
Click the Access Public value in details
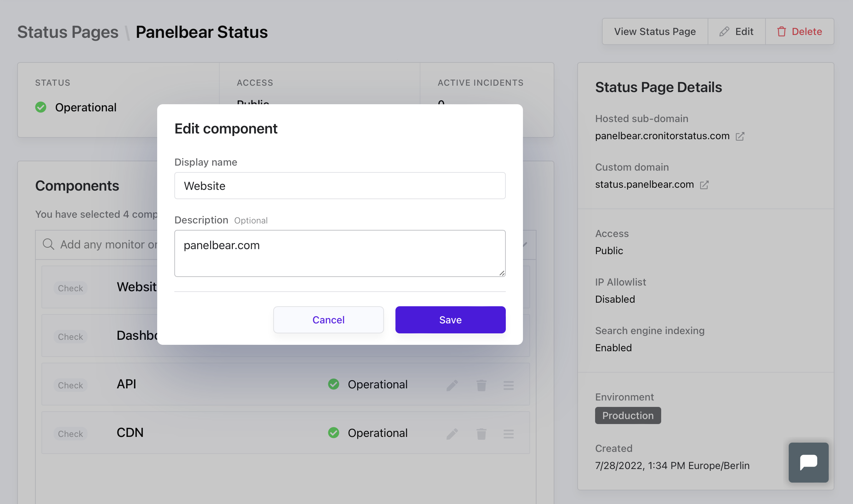point(609,251)
